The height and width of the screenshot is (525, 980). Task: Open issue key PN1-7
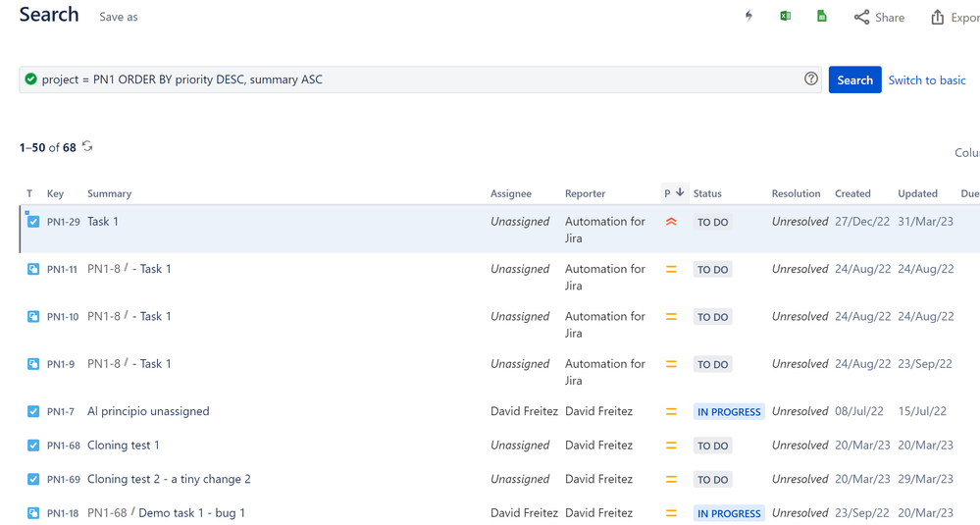tap(61, 412)
